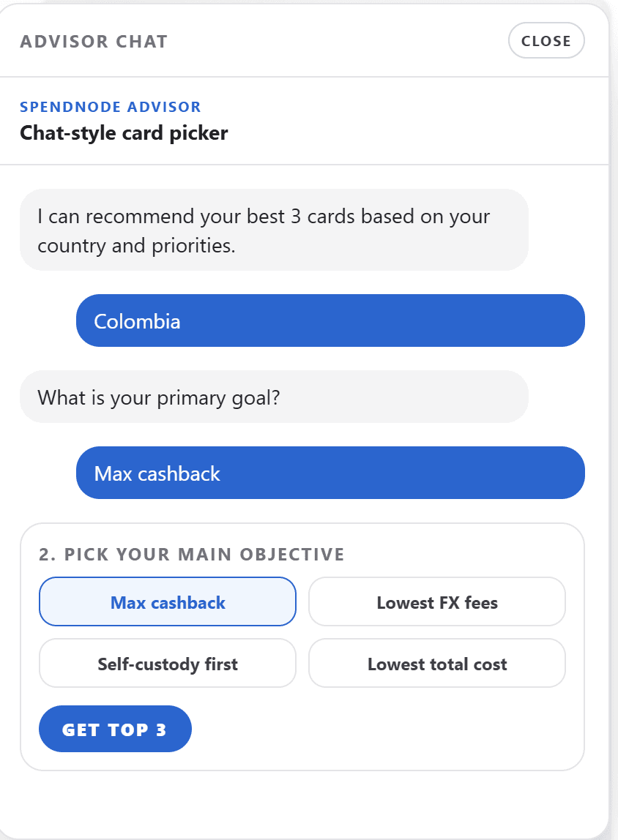Click Lowest FX fees option label text
618x840 pixels.
[x=436, y=601]
